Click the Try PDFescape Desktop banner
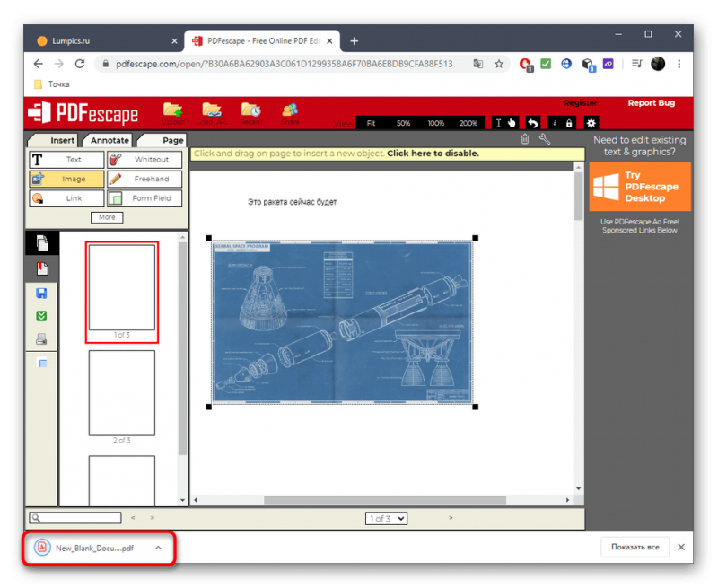The width and height of the screenshot is (718, 588). 640,187
